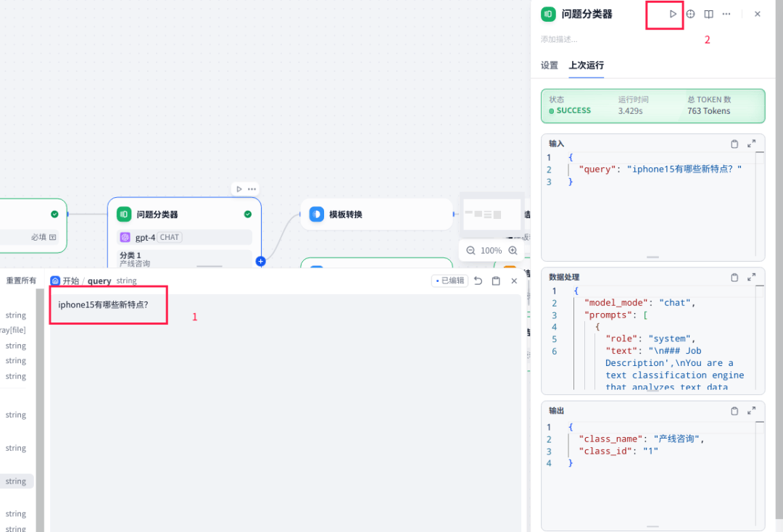Viewport: 783px width, 532px height.
Task: Select the 模板转换 node on canvas
Action: 376,215
